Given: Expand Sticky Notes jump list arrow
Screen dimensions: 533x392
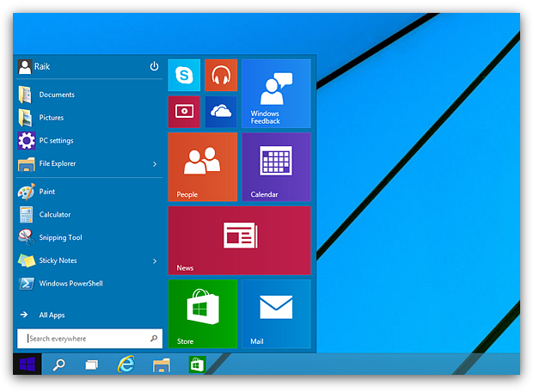Looking at the screenshot, I should coord(155,261).
